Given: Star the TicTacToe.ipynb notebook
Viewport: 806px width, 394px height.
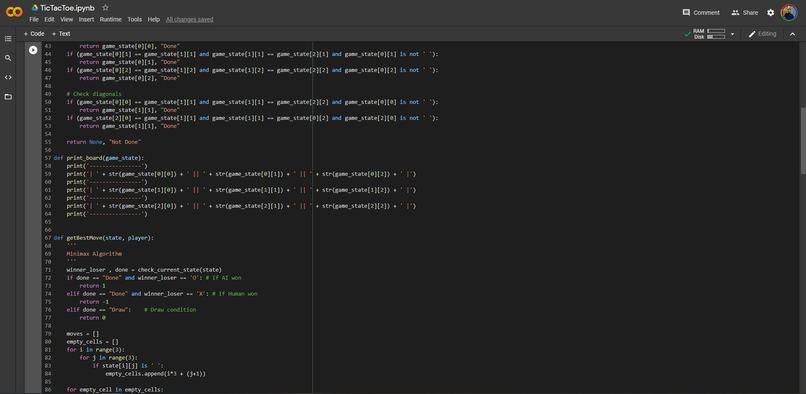Looking at the screenshot, I should tap(105, 8).
